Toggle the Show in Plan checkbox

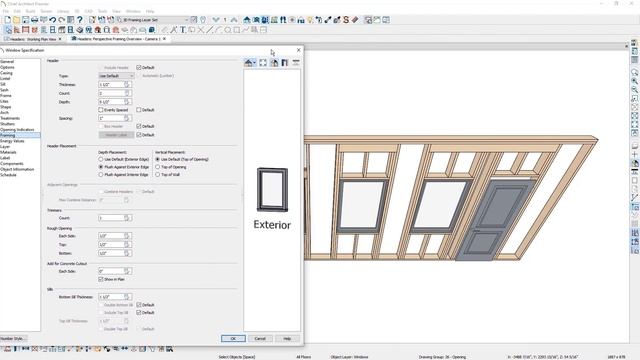pos(101,279)
